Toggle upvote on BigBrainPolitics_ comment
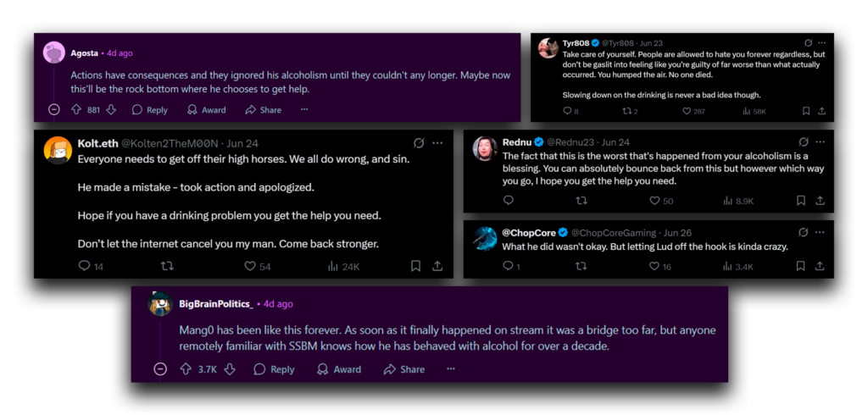This screenshot has height=415, width=868. [x=185, y=369]
